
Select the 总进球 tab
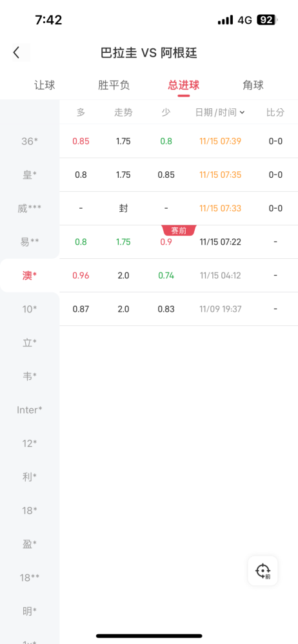tap(184, 86)
